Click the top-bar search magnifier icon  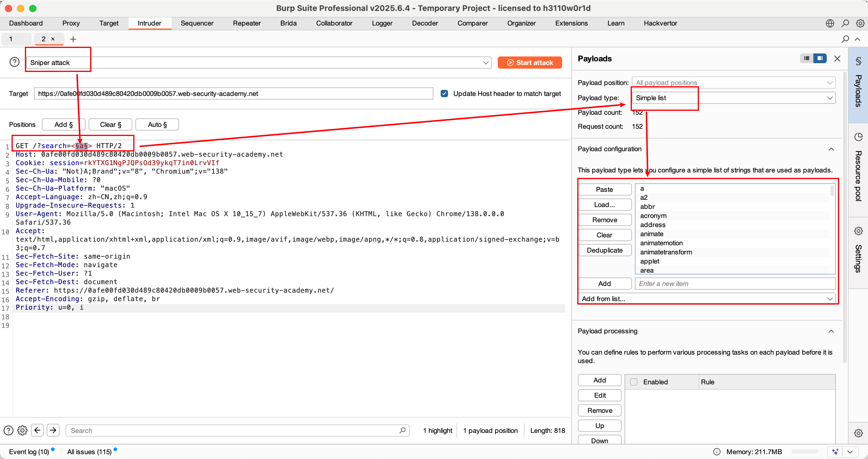click(x=845, y=23)
